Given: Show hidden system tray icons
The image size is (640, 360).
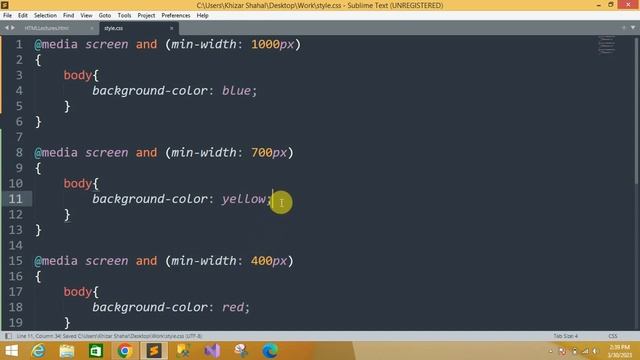Looking at the screenshot, I should click(551, 351).
